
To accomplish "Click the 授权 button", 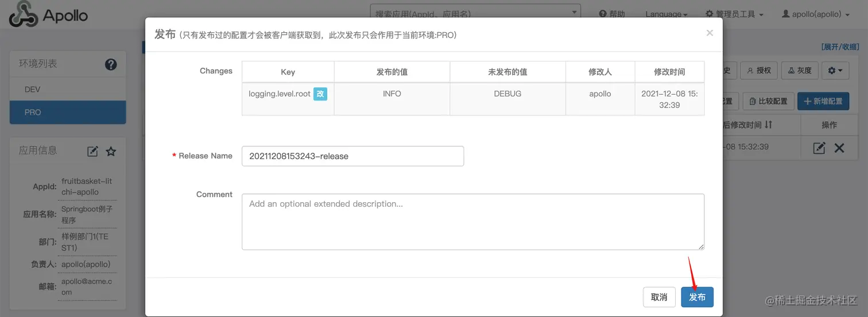I will click(758, 70).
